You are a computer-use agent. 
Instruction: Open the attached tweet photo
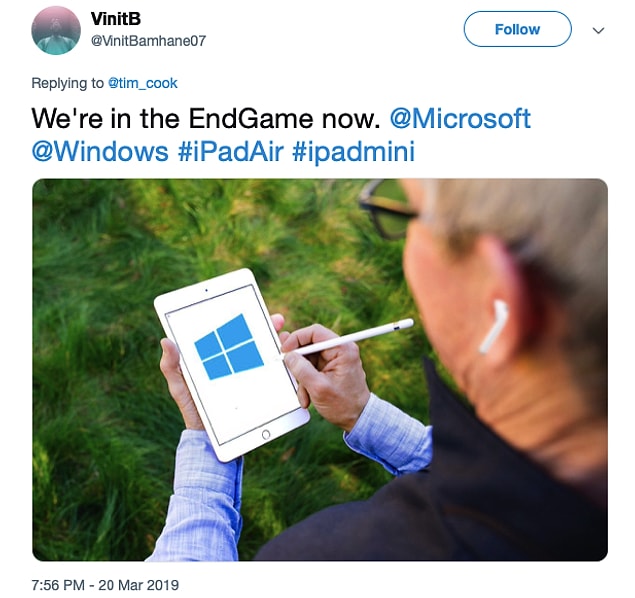point(320,370)
